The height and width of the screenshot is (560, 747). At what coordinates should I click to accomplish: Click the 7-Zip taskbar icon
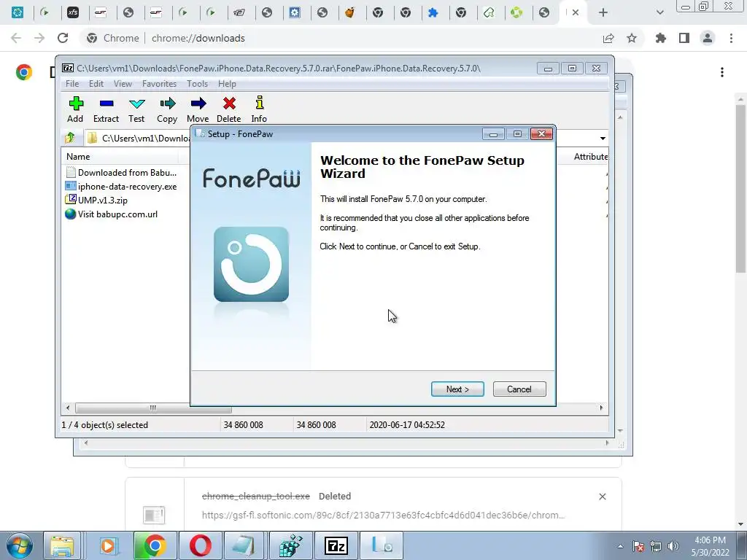point(336,545)
